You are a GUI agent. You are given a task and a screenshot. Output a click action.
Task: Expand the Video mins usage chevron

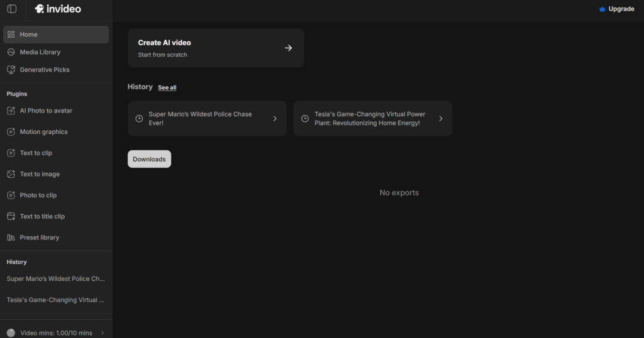point(103,333)
